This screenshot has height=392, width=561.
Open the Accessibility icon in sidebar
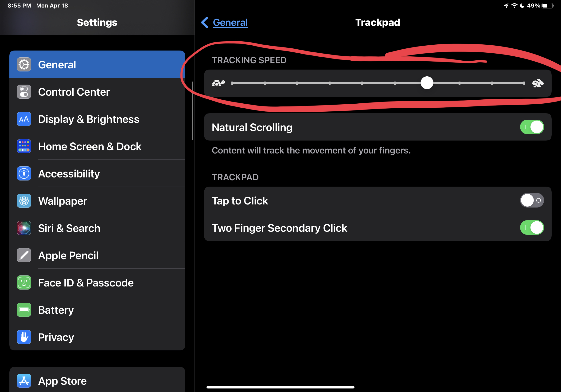click(x=24, y=173)
